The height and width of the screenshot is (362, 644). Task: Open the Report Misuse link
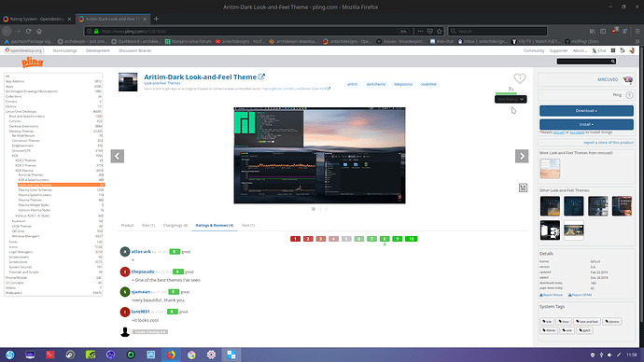(x=552, y=295)
